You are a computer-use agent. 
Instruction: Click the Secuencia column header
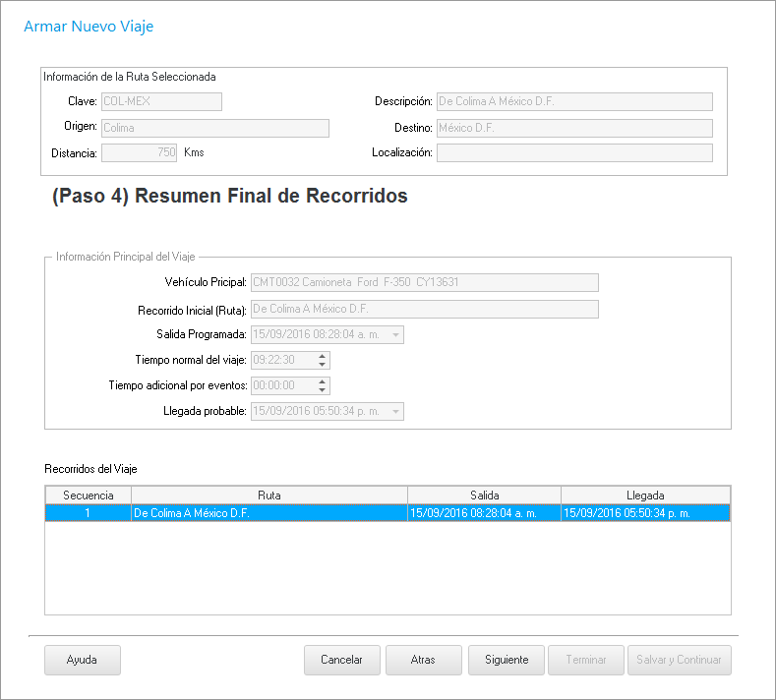(x=89, y=496)
